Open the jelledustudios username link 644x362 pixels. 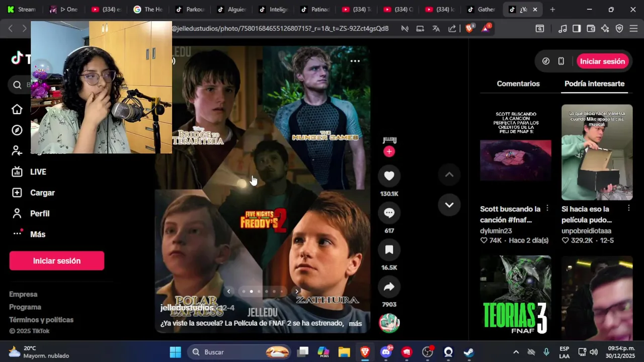pos(187,308)
